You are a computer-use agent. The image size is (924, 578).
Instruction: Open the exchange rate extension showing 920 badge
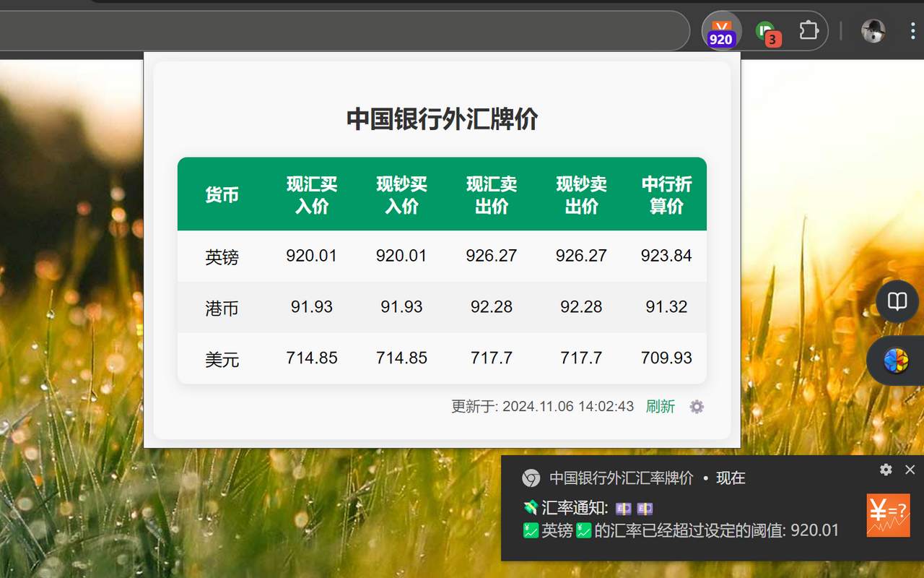721,31
